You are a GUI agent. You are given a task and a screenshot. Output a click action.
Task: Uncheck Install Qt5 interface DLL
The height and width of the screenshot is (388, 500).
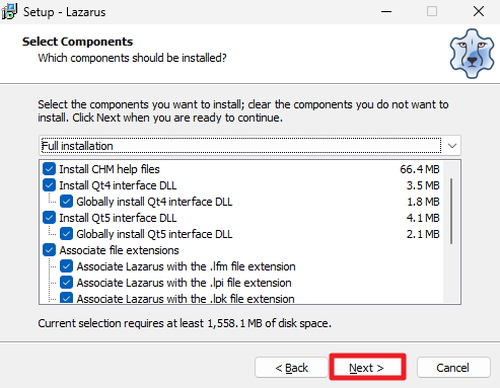tap(49, 218)
